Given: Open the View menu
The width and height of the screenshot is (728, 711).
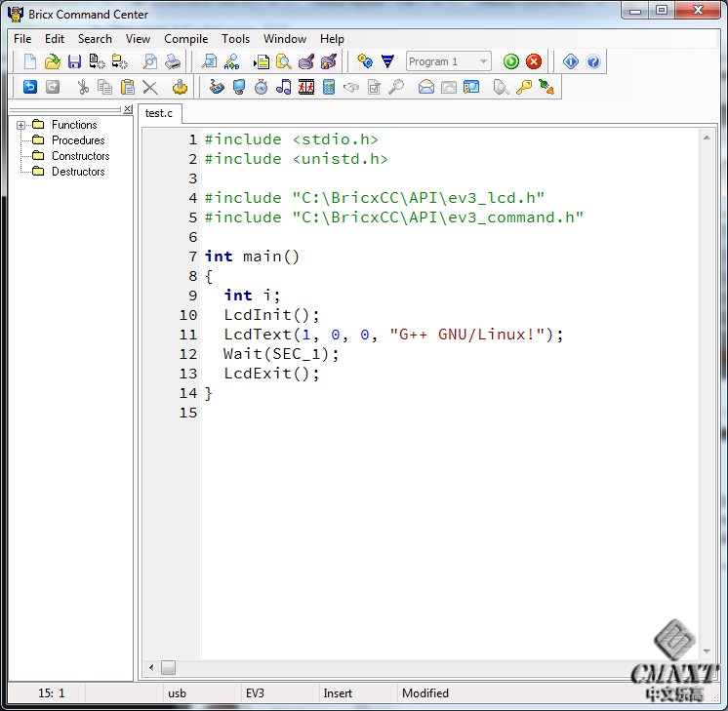Looking at the screenshot, I should [x=138, y=39].
